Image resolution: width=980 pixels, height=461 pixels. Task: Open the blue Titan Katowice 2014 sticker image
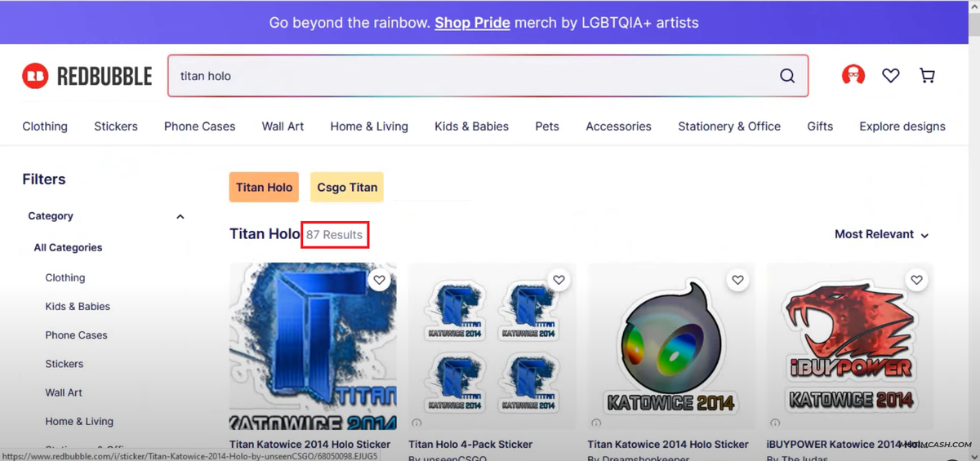[313, 346]
